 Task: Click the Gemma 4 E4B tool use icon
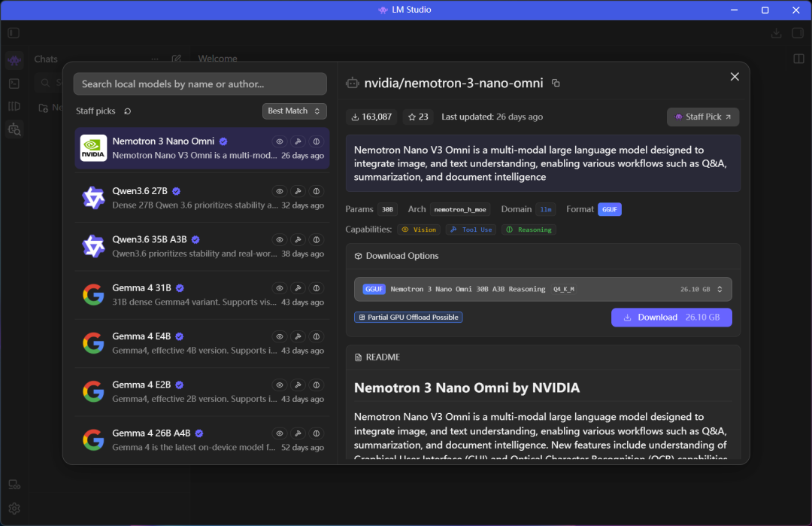click(x=298, y=336)
